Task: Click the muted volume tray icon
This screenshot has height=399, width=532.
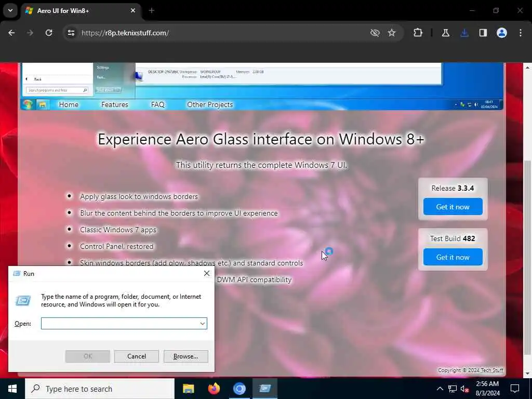Action: tap(465, 389)
